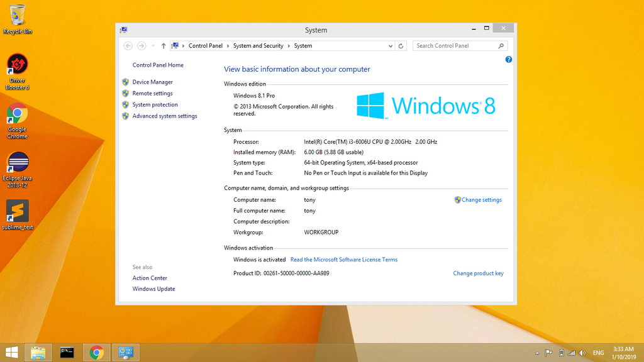
Task: Open Windows Update under See also
Action: [153, 289]
